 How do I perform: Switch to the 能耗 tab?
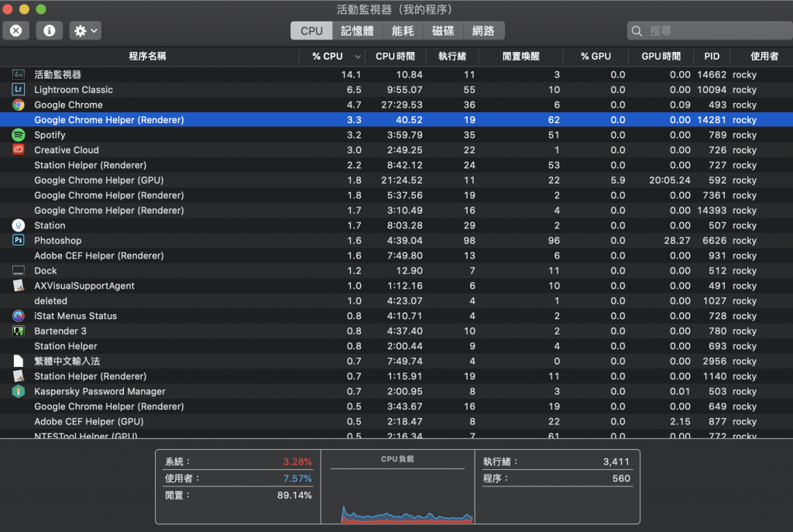[403, 31]
